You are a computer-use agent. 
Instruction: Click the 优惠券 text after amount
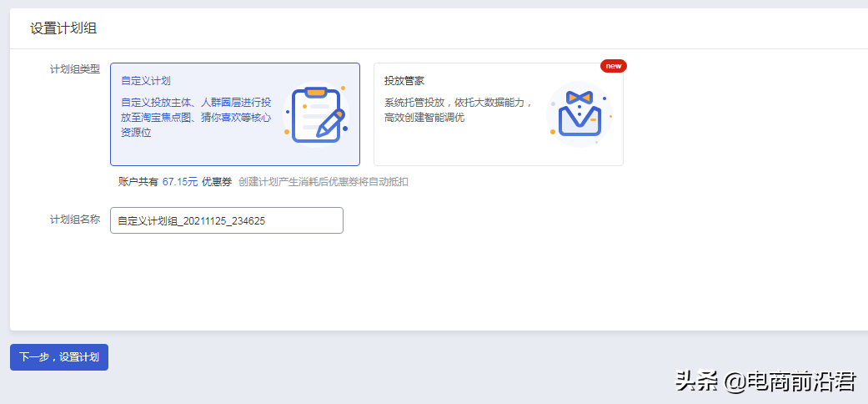click(217, 182)
